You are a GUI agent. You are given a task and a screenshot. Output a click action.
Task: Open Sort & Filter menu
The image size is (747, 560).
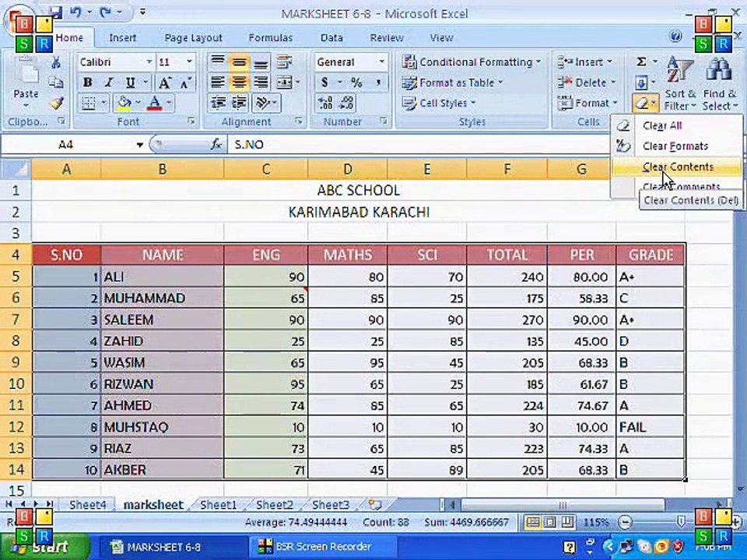[680, 83]
